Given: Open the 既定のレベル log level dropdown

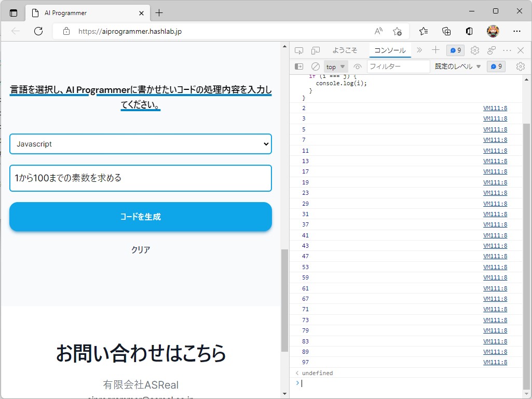Looking at the screenshot, I should point(457,66).
